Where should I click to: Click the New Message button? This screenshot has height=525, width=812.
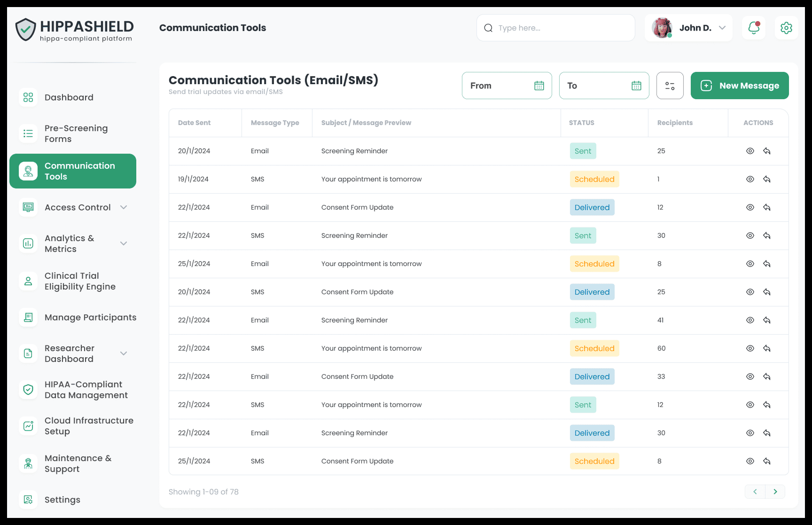pos(739,86)
